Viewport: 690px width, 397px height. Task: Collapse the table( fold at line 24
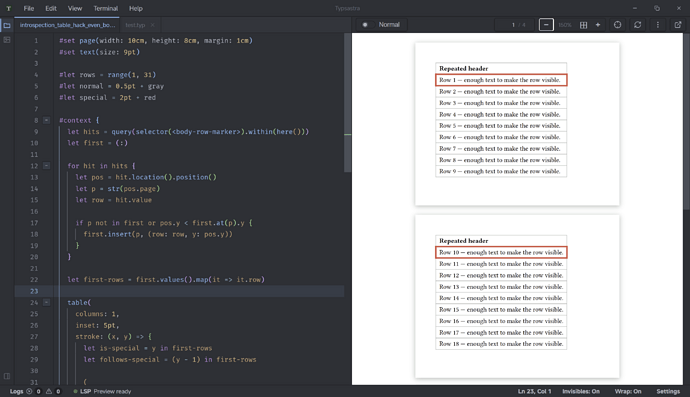click(x=46, y=302)
